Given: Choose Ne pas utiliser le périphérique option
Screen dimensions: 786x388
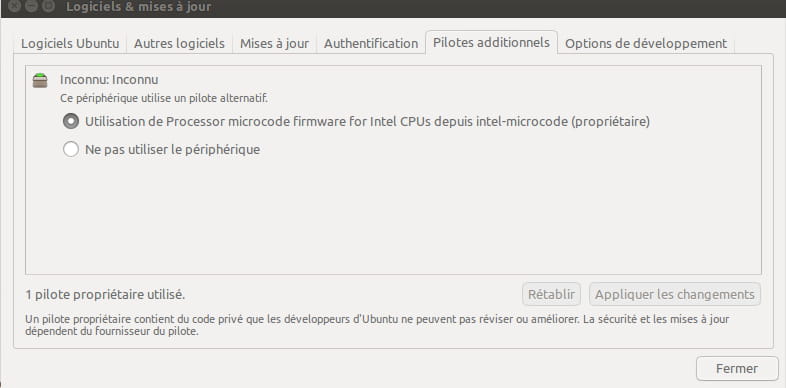Looking at the screenshot, I should [71, 149].
